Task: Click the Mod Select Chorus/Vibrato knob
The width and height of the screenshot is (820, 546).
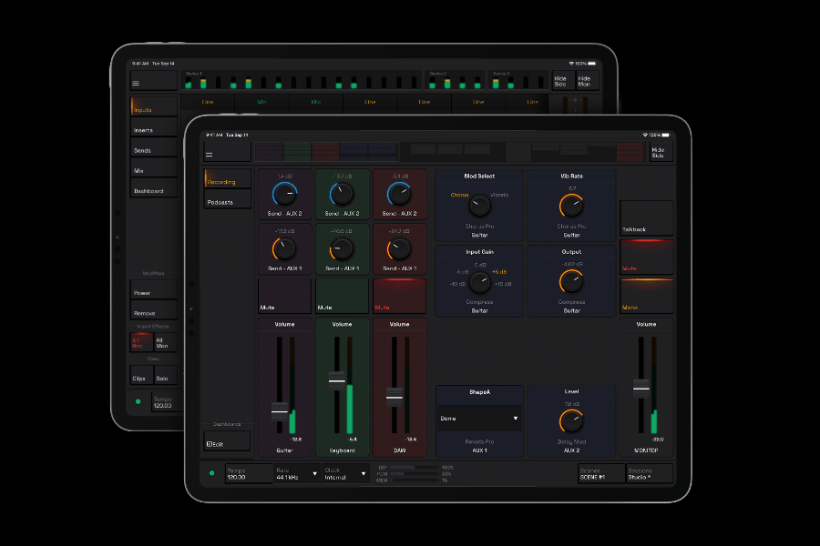Action: (x=480, y=205)
